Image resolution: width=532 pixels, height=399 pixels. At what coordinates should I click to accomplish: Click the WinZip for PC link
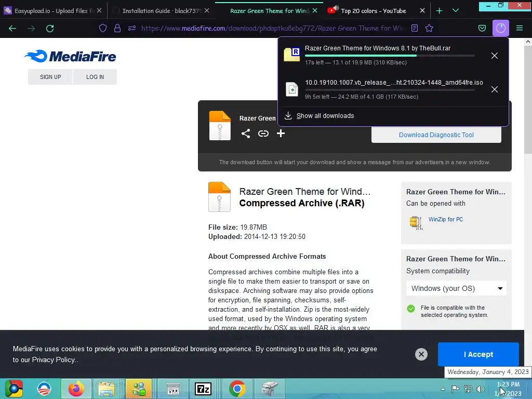tap(445, 220)
